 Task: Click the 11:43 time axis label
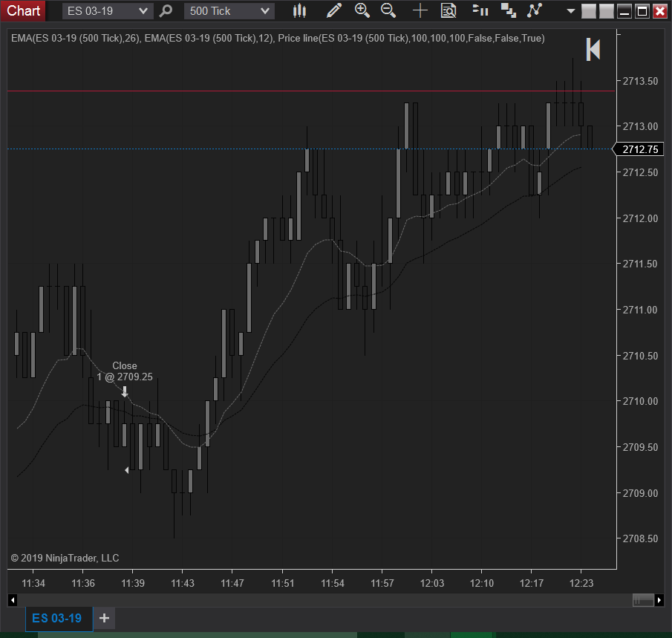(x=182, y=583)
